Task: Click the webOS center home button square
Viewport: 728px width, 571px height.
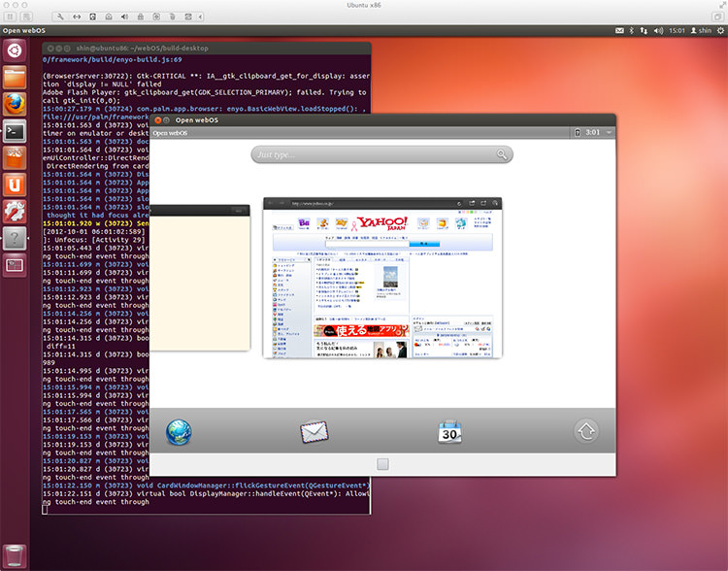Action: point(382,464)
